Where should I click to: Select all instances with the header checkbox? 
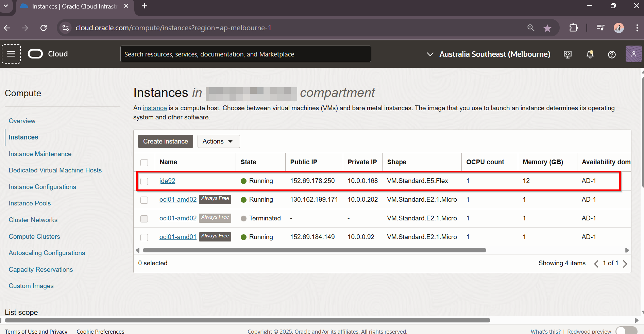(144, 162)
